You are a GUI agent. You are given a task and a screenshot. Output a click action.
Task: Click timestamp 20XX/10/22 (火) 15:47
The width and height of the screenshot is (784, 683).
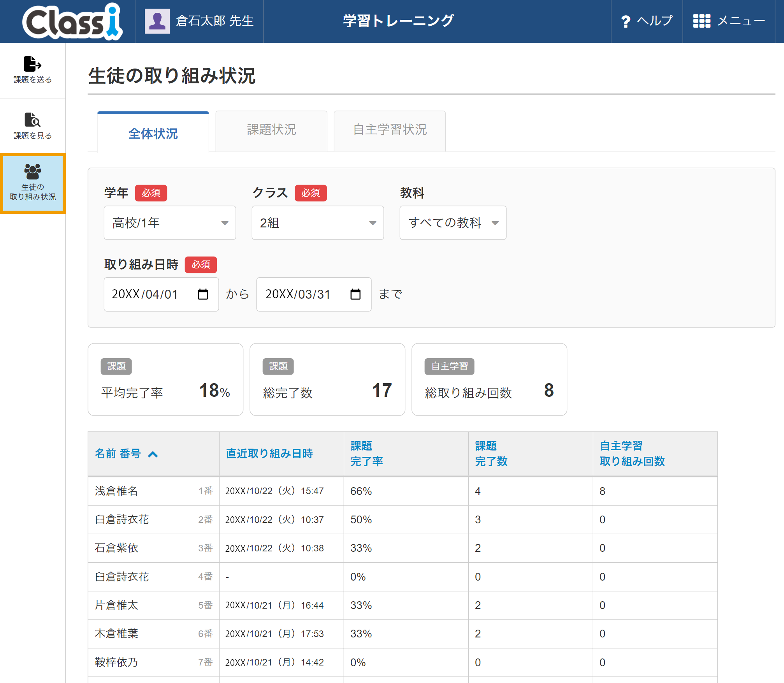(x=274, y=491)
